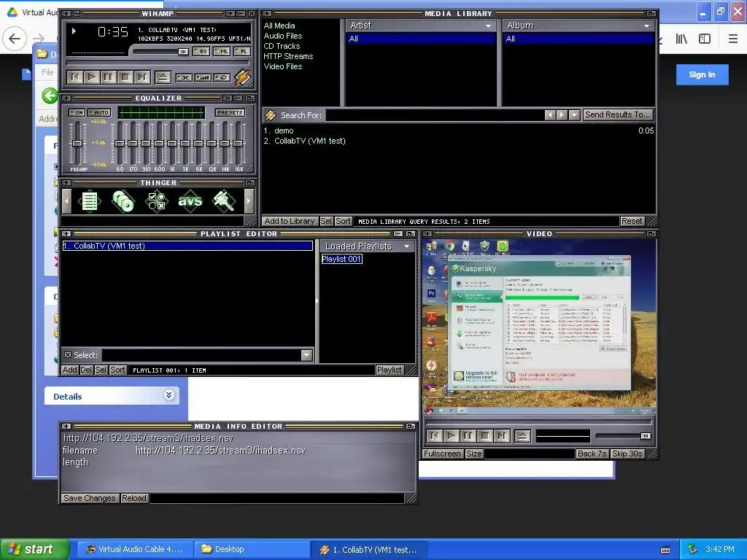This screenshot has width=747, height=560.
Task: Click the Select X icon in Playlist Editor
Action: click(x=68, y=355)
